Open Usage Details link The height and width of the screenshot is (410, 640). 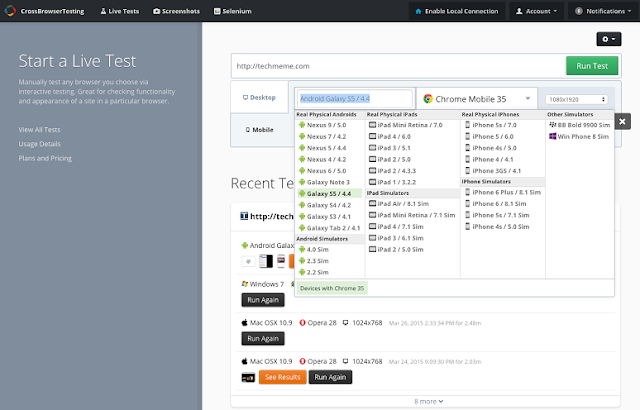coord(39,144)
